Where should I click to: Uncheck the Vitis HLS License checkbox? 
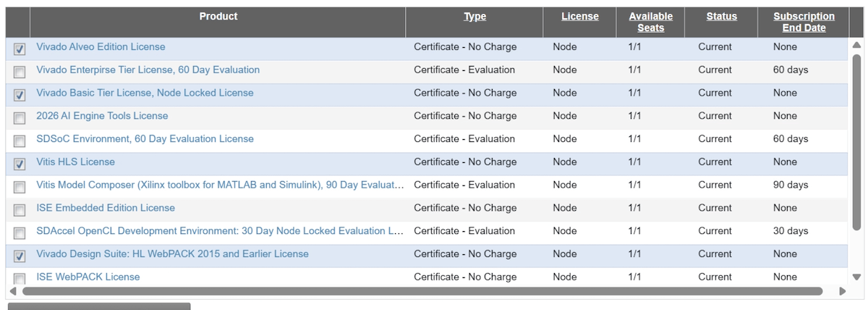(20, 164)
